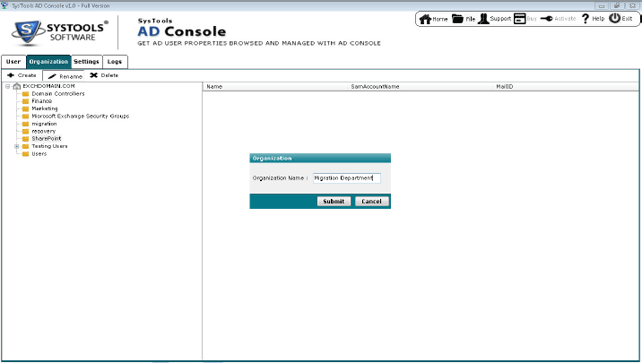Click the Organization Name input field
This screenshot has height=363, width=642.
347,178
